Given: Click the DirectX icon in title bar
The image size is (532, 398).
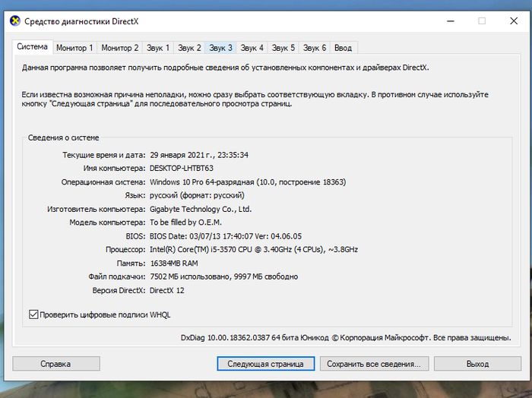Looking at the screenshot, I should [x=15, y=21].
